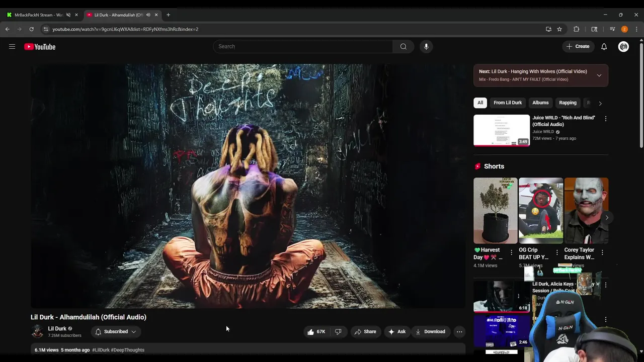Open options for OG Crip short
Screen dimensions: 644x362
pos(557,252)
